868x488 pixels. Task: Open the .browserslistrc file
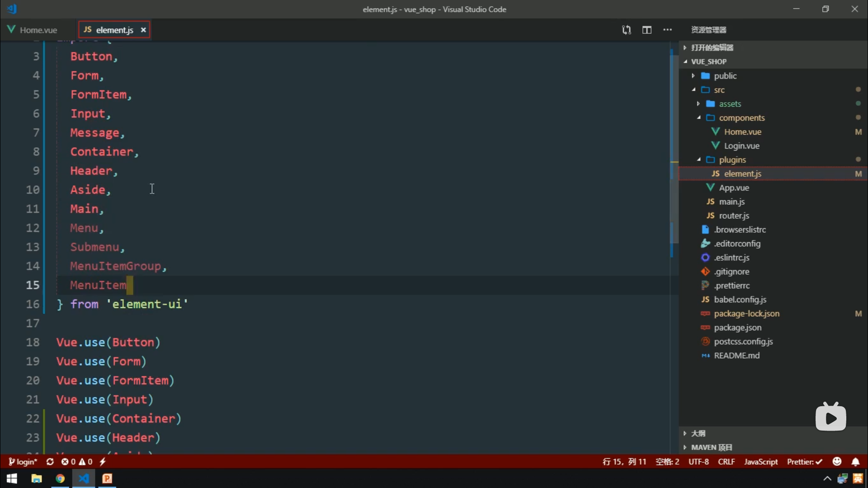click(x=773, y=230)
